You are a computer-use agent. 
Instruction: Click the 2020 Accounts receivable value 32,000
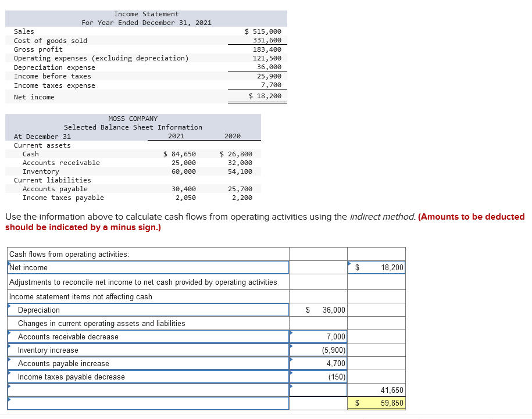(x=240, y=163)
